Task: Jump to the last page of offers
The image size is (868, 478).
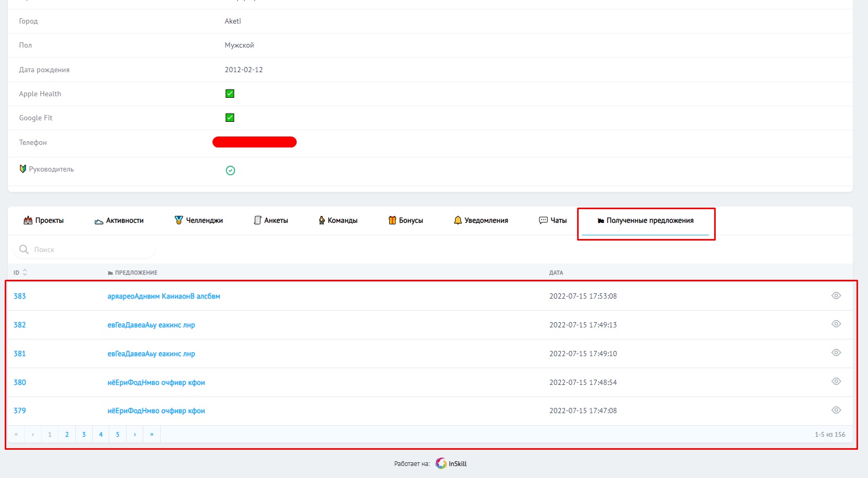Action: [x=152, y=434]
